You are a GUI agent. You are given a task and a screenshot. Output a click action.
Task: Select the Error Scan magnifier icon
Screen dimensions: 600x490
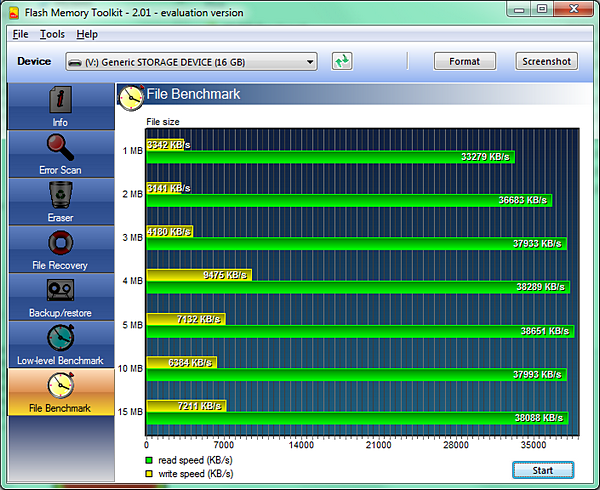point(60,147)
